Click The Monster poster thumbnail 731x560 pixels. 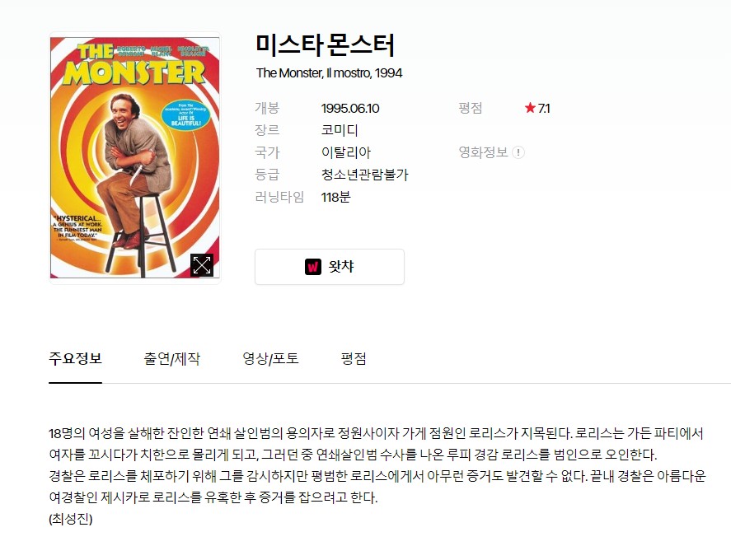click(134, 157)
